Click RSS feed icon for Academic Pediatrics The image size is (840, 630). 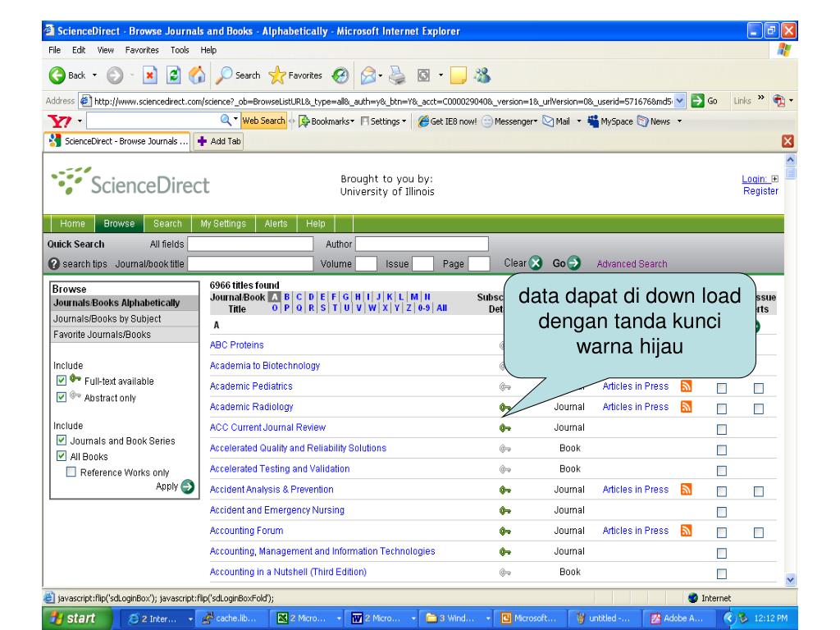click(x=686, y=386)
